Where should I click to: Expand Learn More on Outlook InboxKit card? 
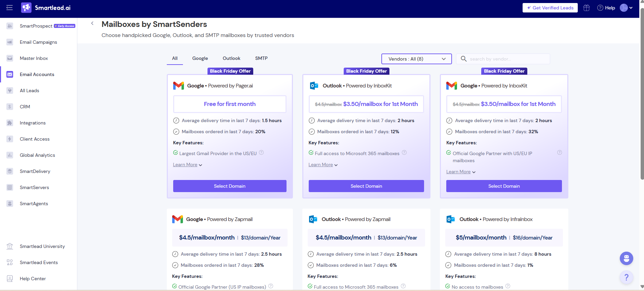(x=323, y=165)
